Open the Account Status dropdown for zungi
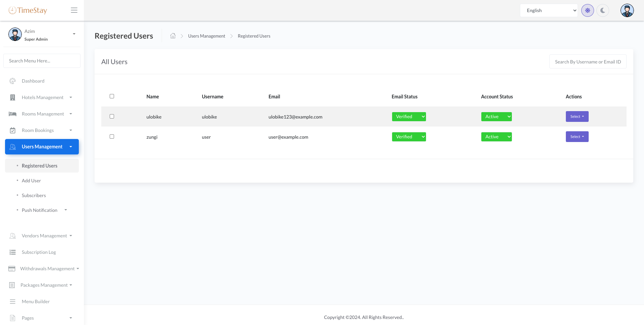 pos(496,137)
